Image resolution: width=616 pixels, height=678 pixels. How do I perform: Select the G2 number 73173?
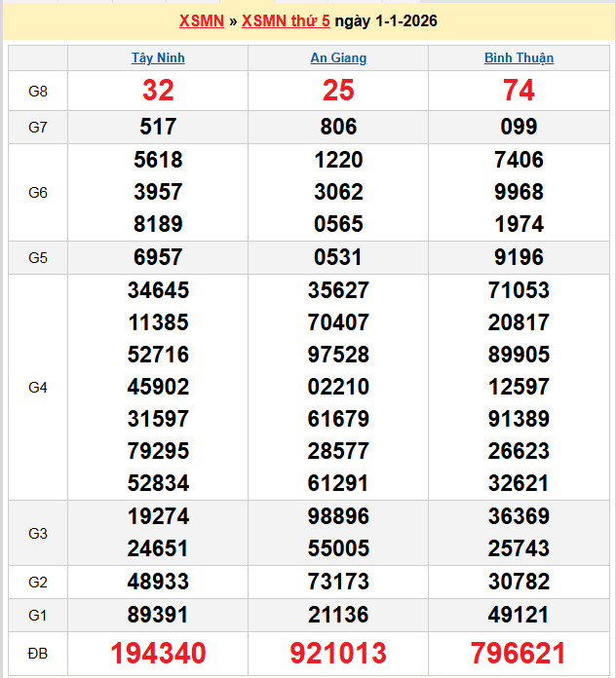point(338,582)
